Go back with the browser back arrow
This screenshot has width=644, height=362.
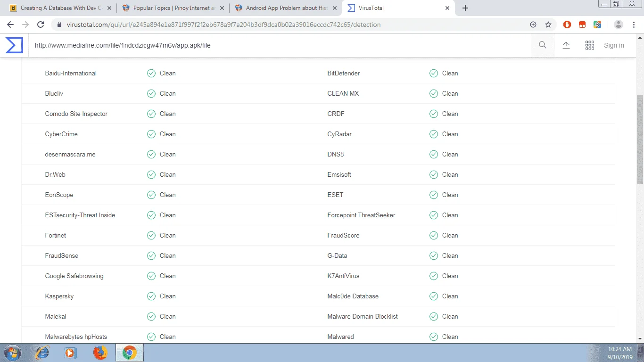pos(10,25)
